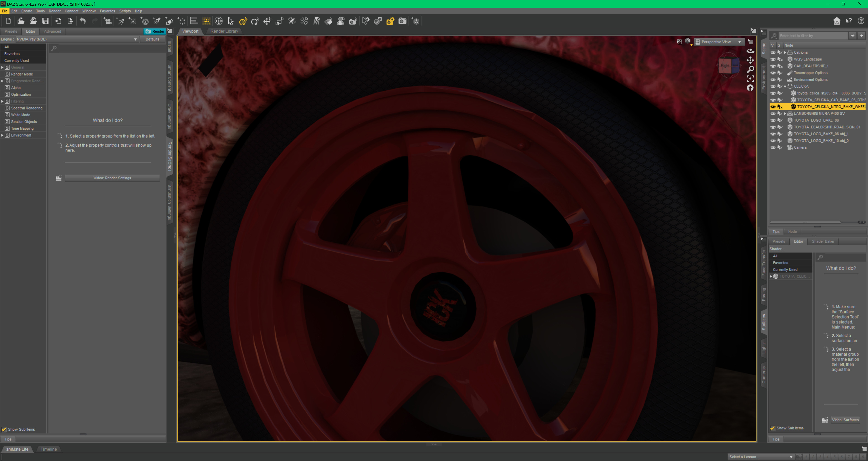The image size is (868, 461).
Task: Click the Save floppy disk icon
Action: pos(45,21)
